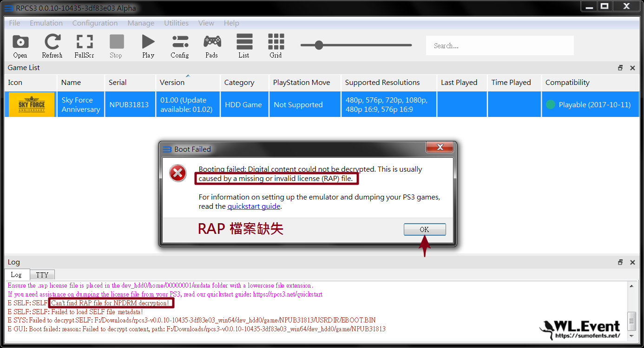The image size is (644, 348).
Task: Click the Log scrollbar down arrow
Action: pyautogui.click(x=632, y=336)
